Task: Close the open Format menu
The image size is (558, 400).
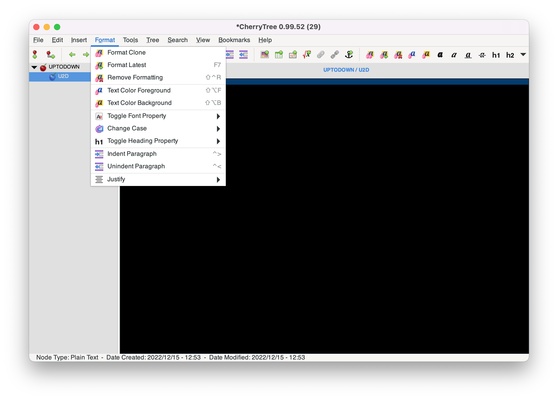Action: (105, 40)
